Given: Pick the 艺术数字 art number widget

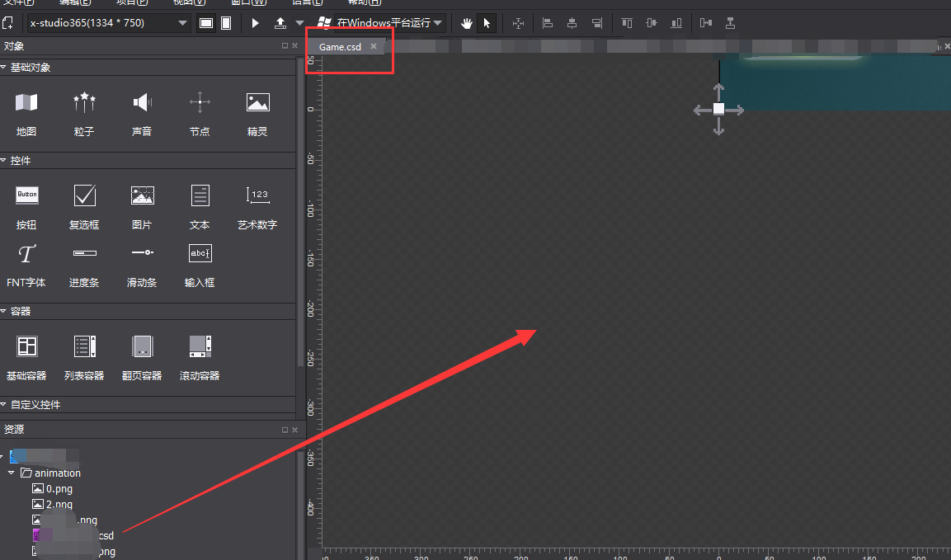Looking at the screenshot, I should coord(257,207).
